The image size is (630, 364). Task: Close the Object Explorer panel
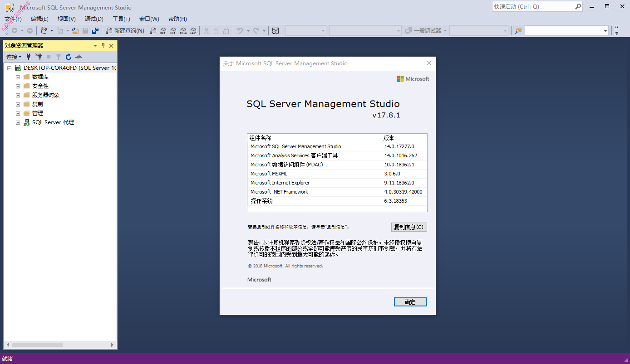click(111, 45)
